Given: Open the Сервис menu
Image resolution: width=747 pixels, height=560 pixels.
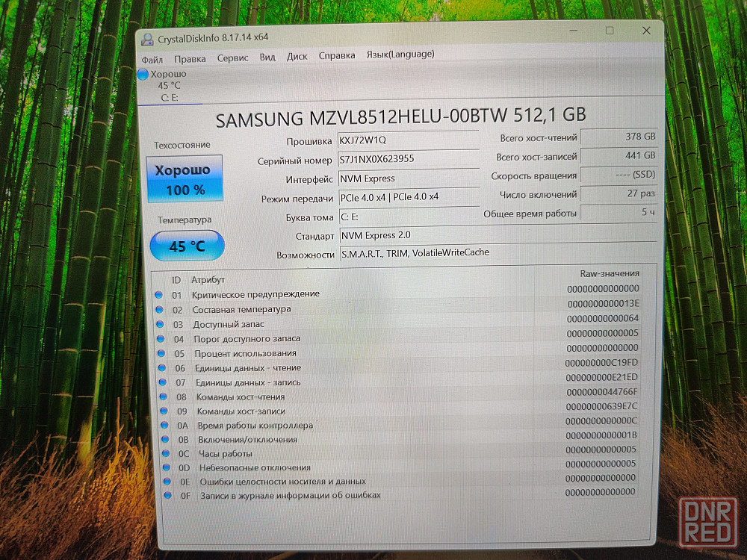Looking at the screenshot, I should pyautogui.click(x=232, y=58).
